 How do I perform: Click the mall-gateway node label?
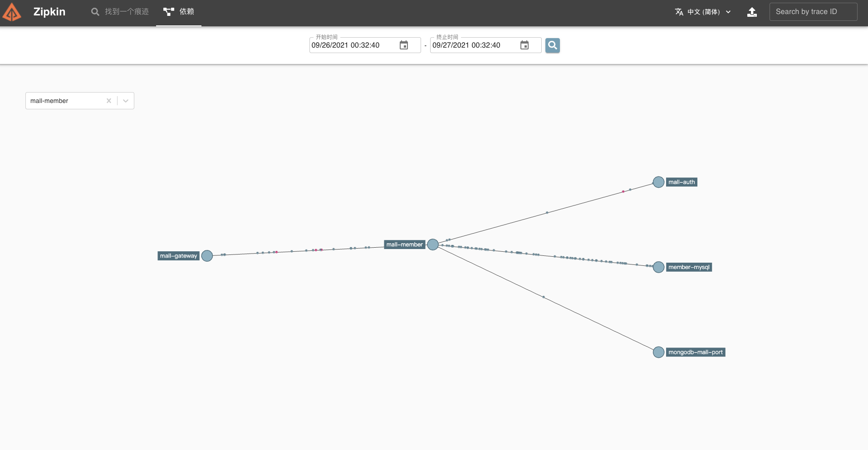179,256
